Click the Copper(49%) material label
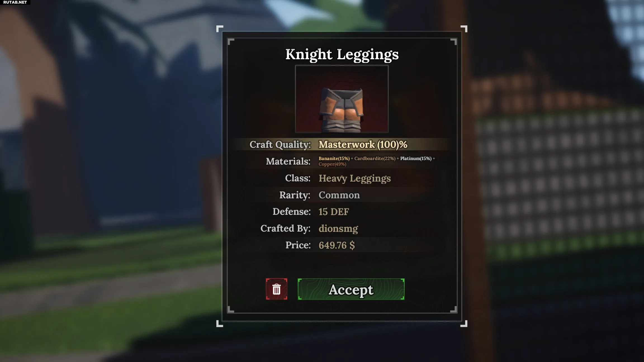This screenshot has width=644, height=362. pyautogui.click(x=332, y=164)
